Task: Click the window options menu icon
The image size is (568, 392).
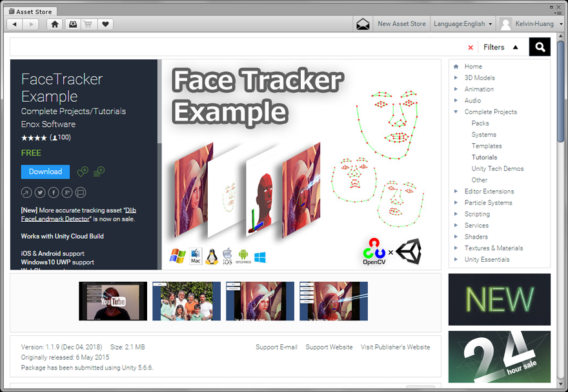Action: coord(558,12)
